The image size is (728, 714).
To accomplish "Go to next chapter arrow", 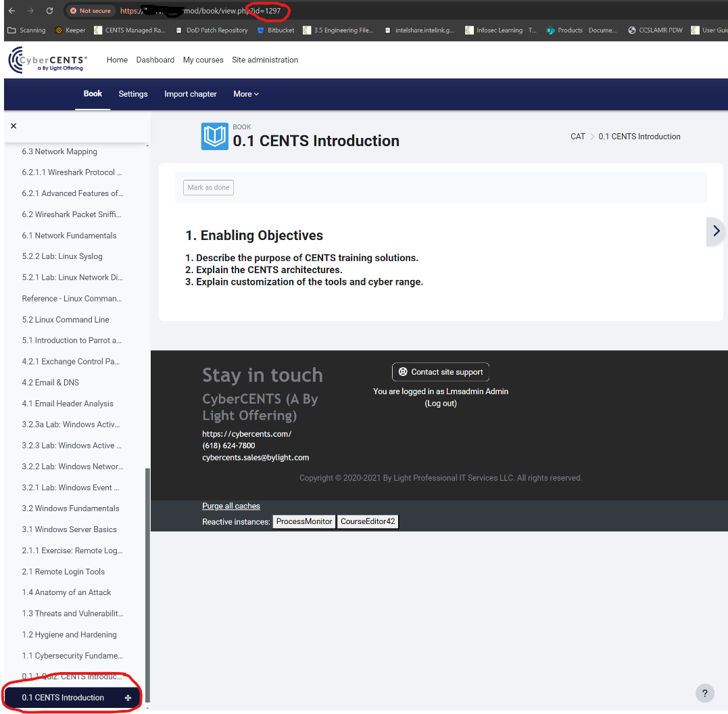I will (716, 231).
